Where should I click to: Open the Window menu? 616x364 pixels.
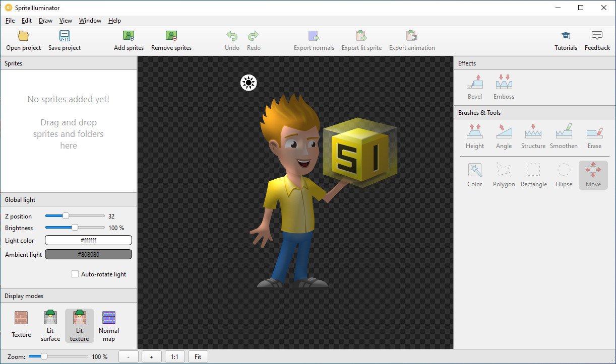click(x=90, y=21)
